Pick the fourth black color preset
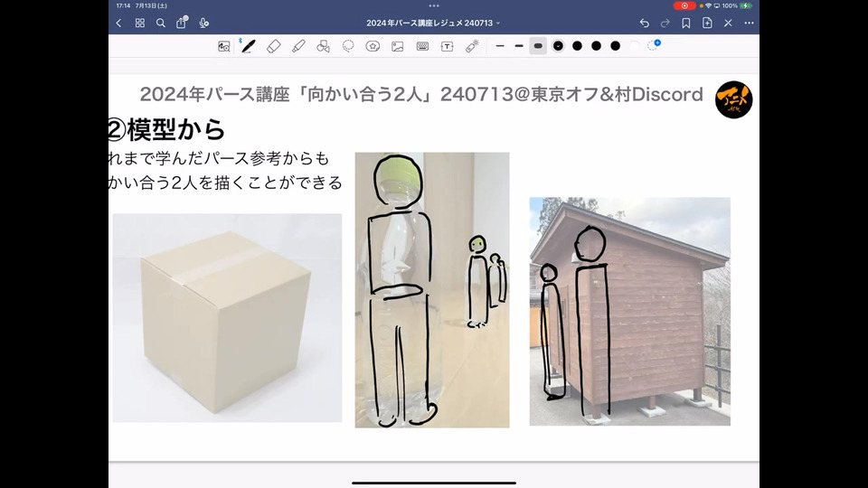This screenshot has height=488, width=868. tap(616, 46)
